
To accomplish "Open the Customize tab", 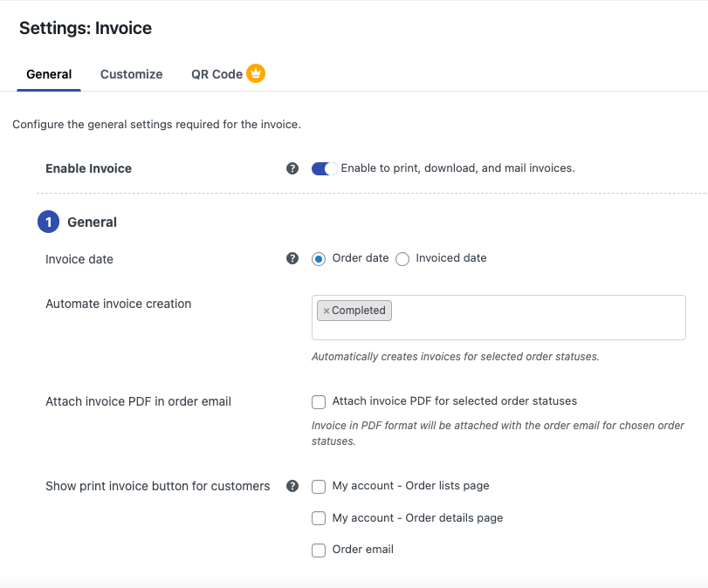I will point(132,74).
